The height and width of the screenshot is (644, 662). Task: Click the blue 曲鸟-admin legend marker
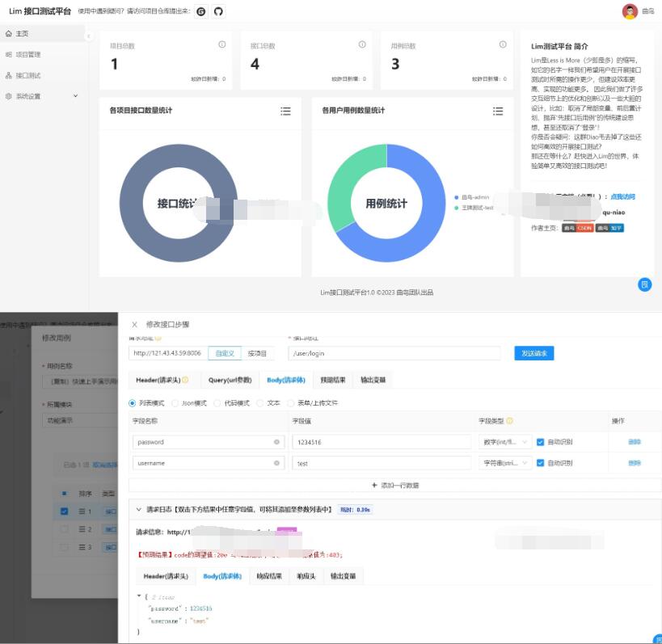click(457, 196)
